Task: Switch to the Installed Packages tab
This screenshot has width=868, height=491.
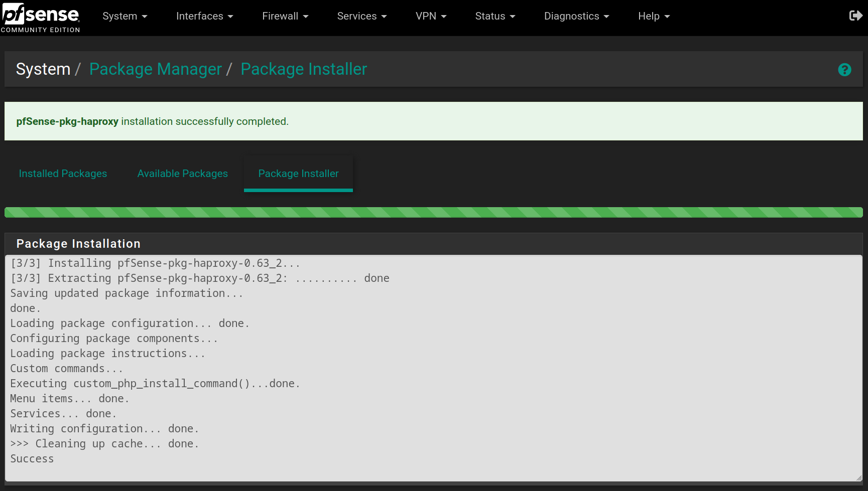Action: (x=63, y=174)
